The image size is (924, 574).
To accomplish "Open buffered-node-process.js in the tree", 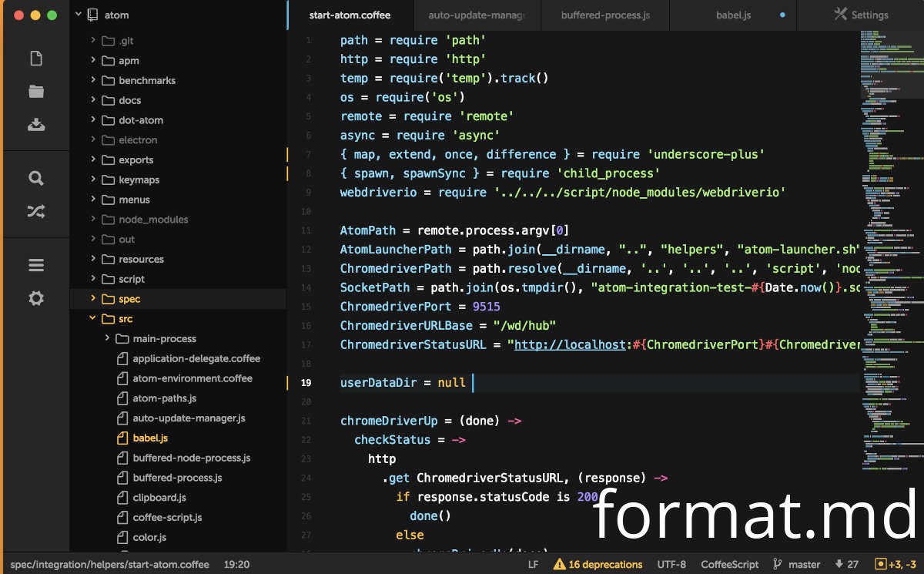I will [x=192, y=458].
